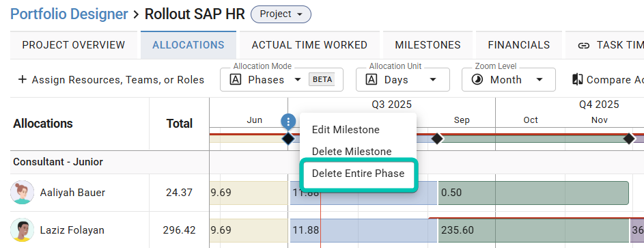Switch to the PROJECT OVERVIEW tab
The image size is (644, 248).
tap(74, 45)
